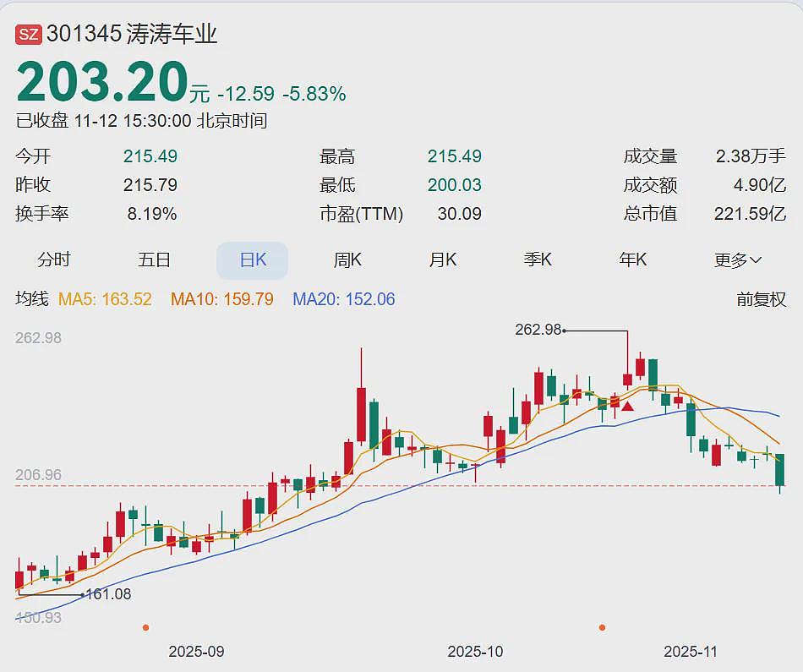The image size is (803, 672).
Task: Click the 2025-10 date axis label
Action: point(475,652)
